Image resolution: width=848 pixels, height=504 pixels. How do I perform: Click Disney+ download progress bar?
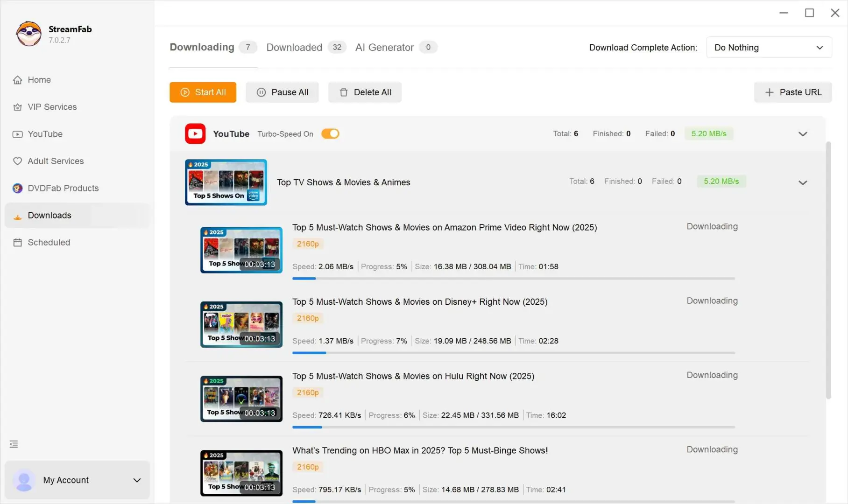tap(514, 353)
